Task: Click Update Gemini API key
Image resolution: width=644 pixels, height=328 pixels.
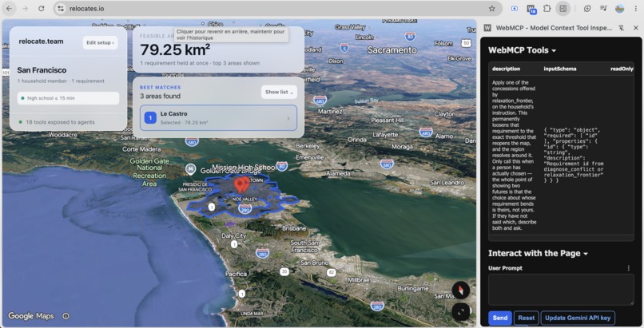Action: click(x=578, y=318)
